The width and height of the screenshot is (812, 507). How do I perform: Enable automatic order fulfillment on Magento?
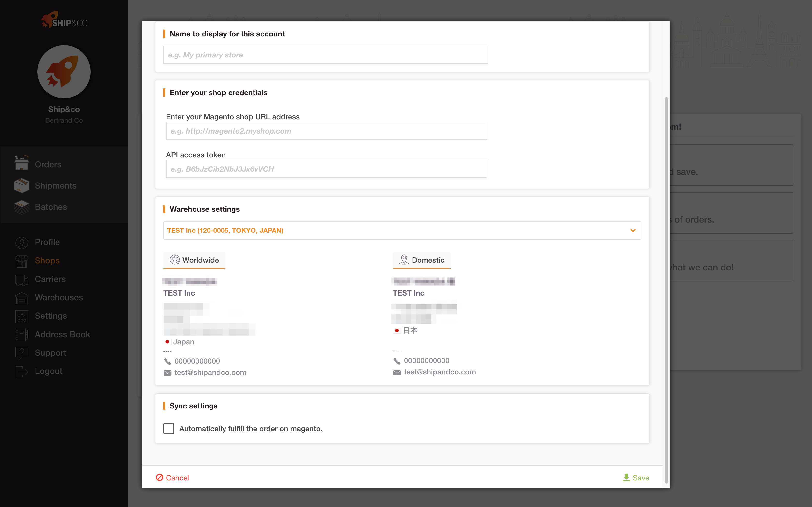click(169, 429)
